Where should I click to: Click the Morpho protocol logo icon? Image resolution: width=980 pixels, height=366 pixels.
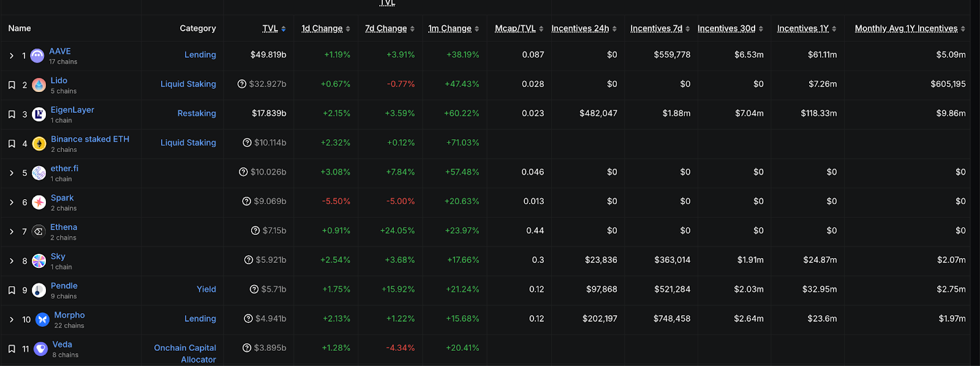[42, 319]
